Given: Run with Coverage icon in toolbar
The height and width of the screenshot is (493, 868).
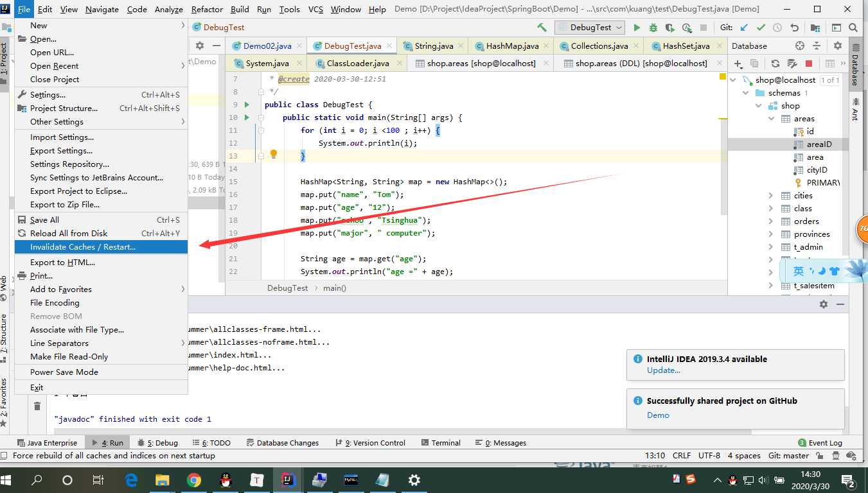Looking at the screenshot, I should (670, 28).
